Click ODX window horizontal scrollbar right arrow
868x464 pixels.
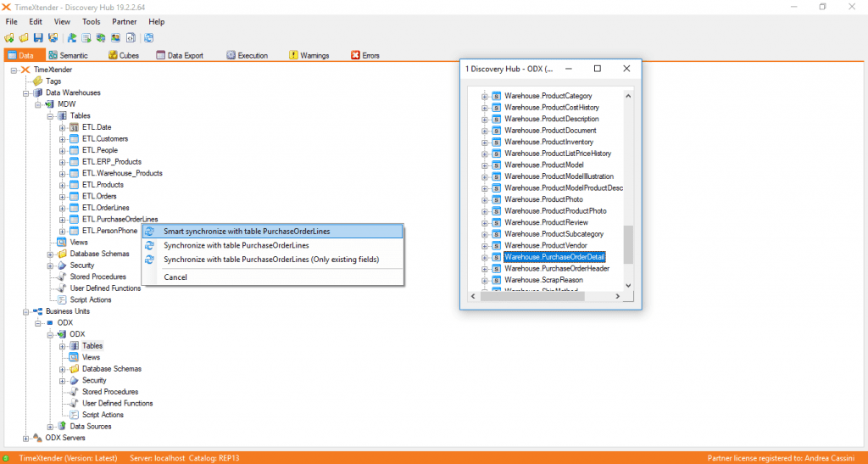[618, 296]
